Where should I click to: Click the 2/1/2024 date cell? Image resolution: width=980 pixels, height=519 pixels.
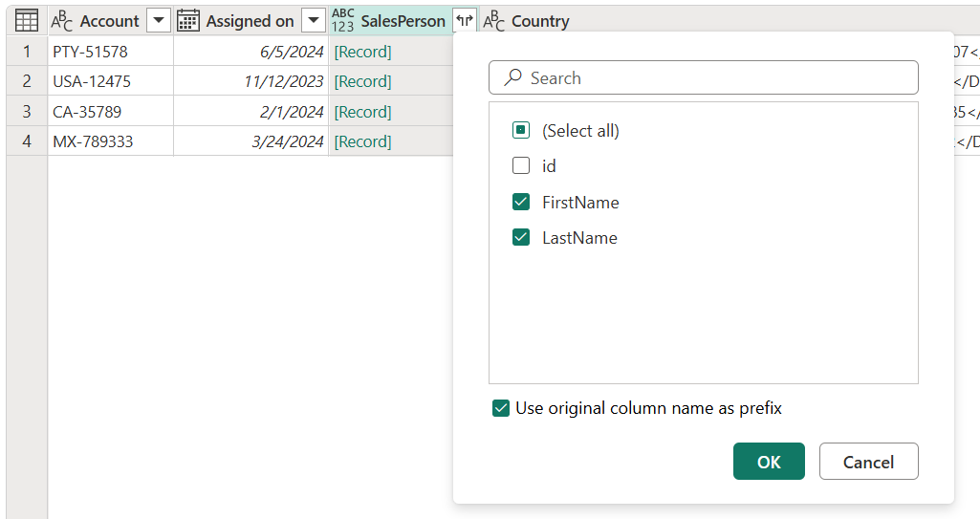(x=250, y=111)
